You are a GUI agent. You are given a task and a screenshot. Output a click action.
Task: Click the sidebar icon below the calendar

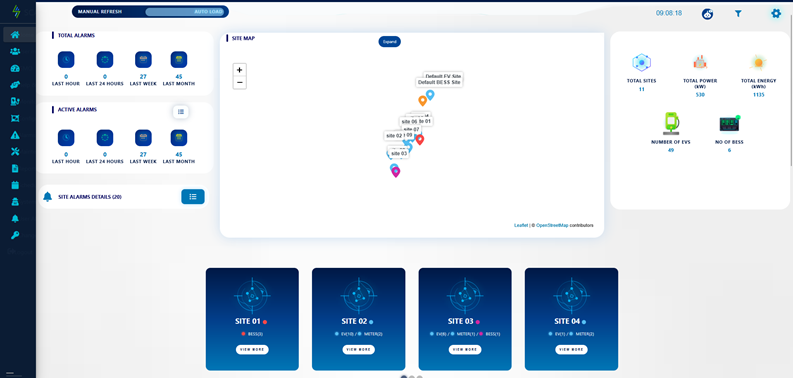pyautogui.click(x=15, y=201)
